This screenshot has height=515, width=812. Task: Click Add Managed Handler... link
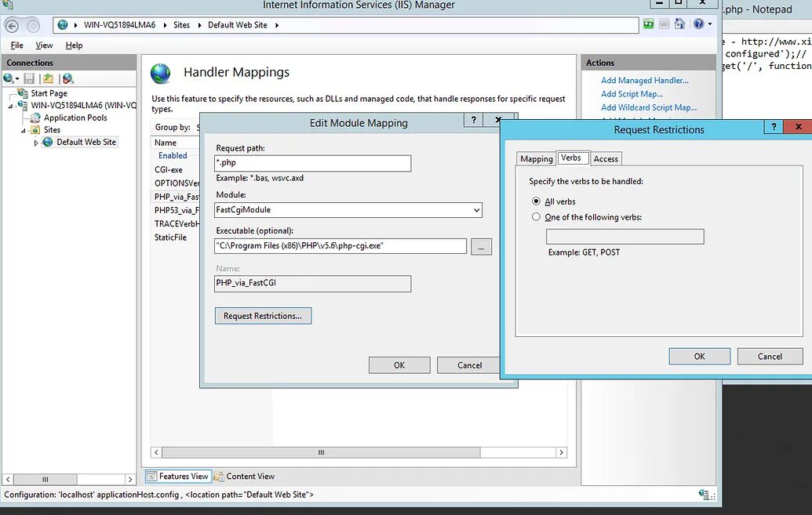tap(645, 80)
